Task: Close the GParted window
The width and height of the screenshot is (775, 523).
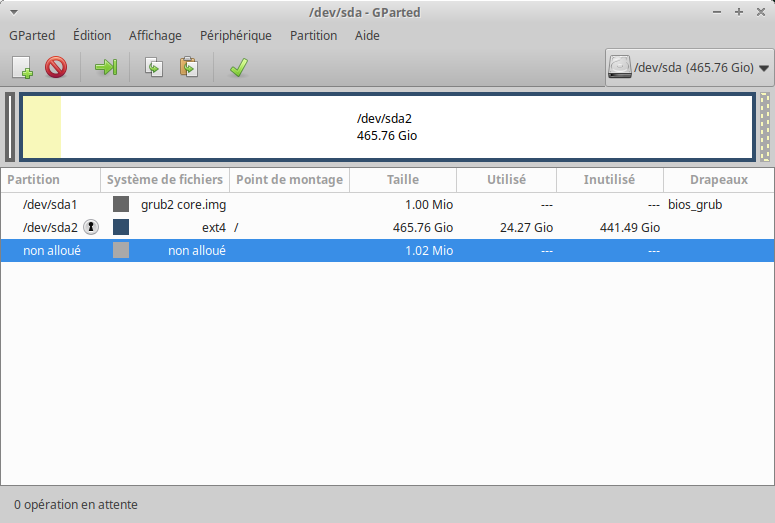Action: (x=761, y=12)
